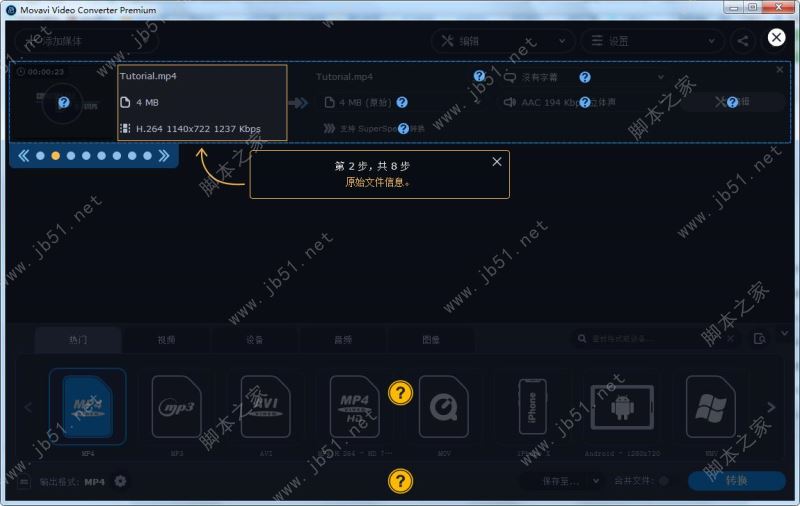
Task: Show previous format presets with left arrow
Action: [x=28, y=407]
